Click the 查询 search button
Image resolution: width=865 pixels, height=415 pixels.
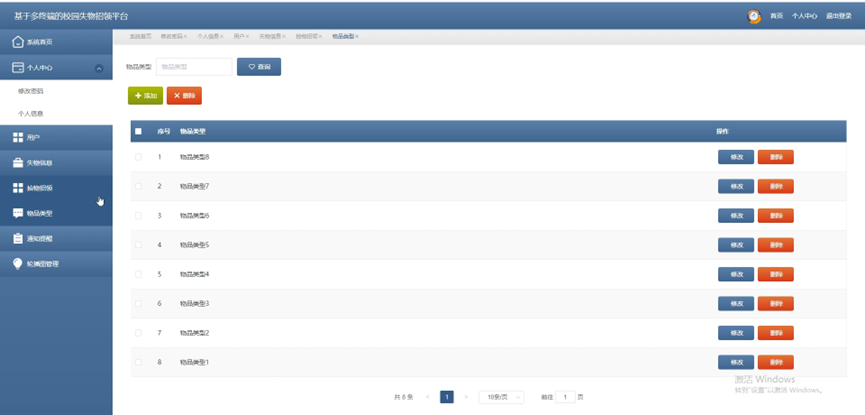pos(259,67)
